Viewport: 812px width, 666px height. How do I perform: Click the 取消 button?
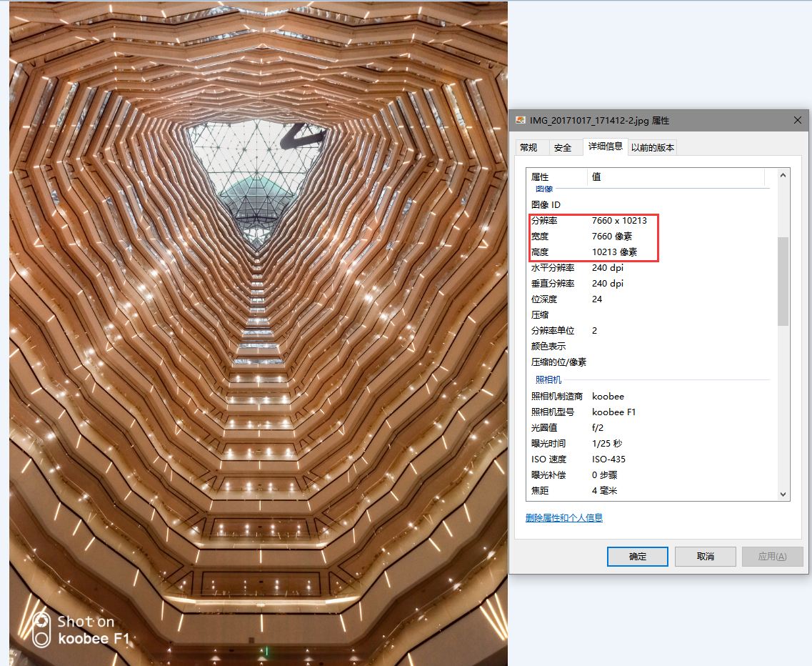(706, 556)
